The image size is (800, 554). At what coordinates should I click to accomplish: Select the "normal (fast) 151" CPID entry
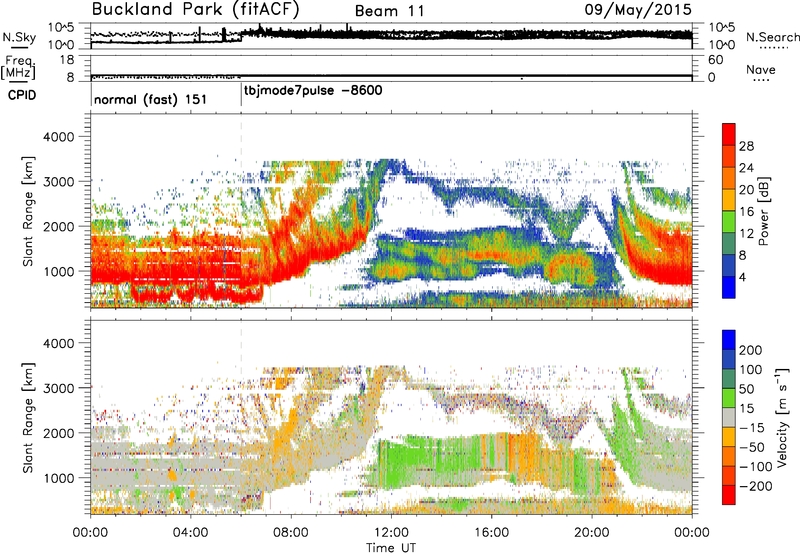pyautogui.click(x=151, y=99)
